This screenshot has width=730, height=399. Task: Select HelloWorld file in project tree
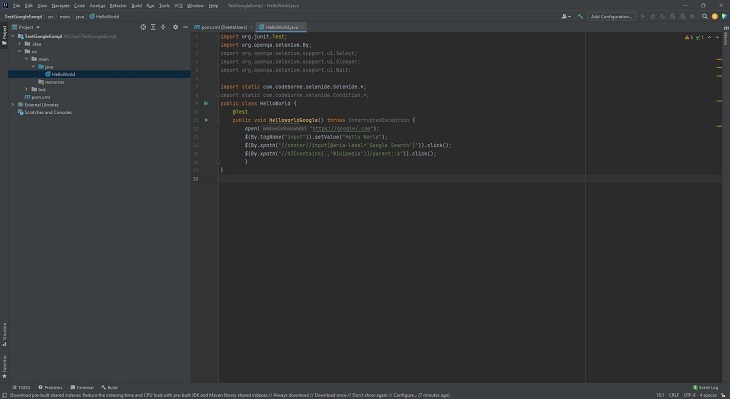point(99,74)
